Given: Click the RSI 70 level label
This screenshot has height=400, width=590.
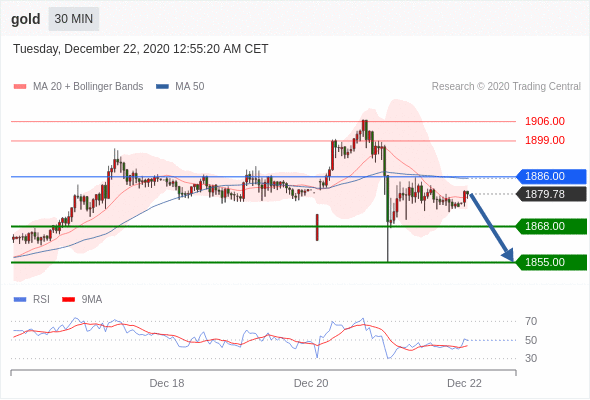Looking at the screenshot, I should click(x=531, y=321).
